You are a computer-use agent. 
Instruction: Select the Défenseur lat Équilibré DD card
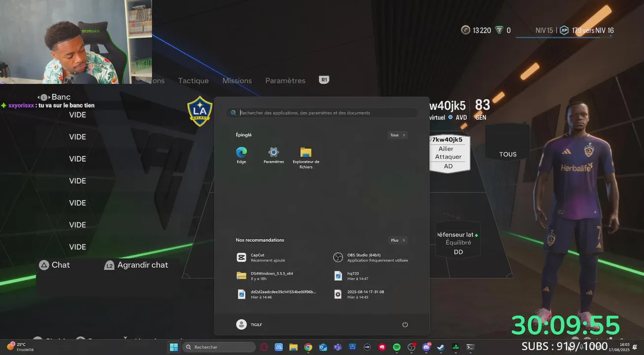[x=458, y=239]
